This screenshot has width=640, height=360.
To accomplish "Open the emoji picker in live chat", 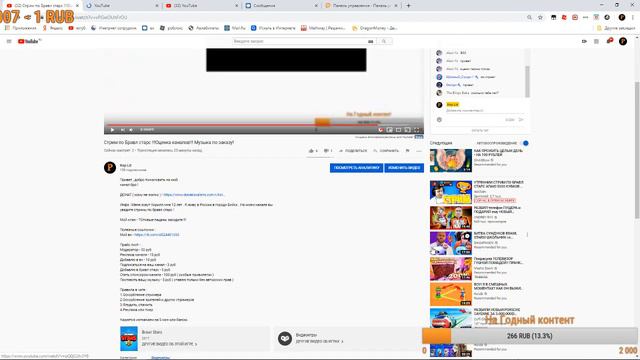I will tap(439, 120).
